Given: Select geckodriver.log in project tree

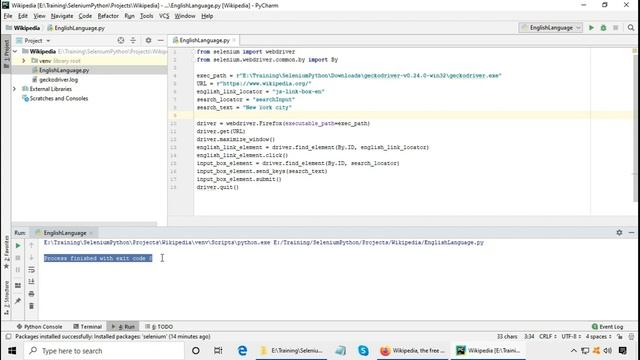Looking at the screenshot, I should pyautogui.click(x=58, y=80).
